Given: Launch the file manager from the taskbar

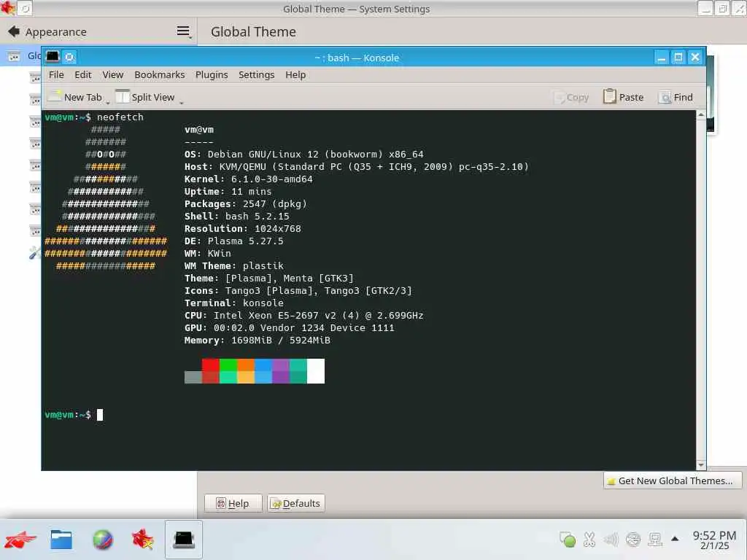Looking at the screenshot, I should [x=61, y=540].
